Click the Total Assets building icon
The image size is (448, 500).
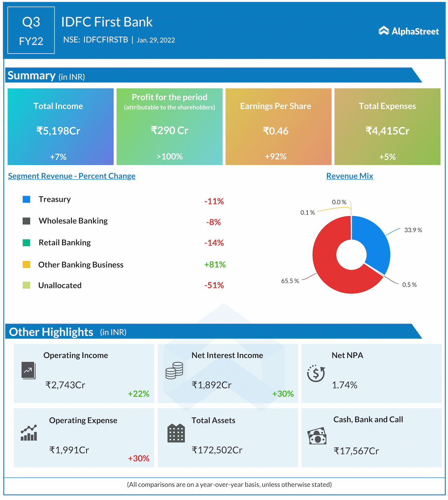(x=176, y=433)
